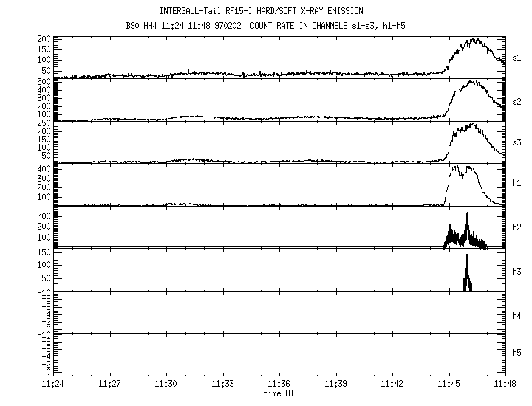Select the s2 channel label

pos(518,100)
